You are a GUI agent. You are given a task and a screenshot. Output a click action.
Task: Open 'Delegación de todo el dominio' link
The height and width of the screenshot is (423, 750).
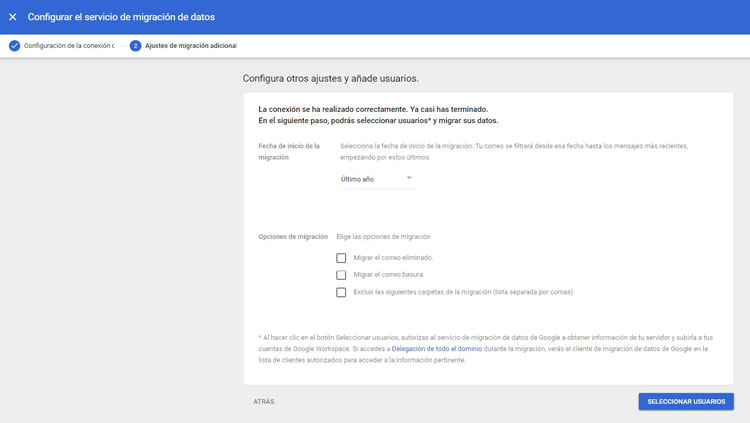(438, 349)
